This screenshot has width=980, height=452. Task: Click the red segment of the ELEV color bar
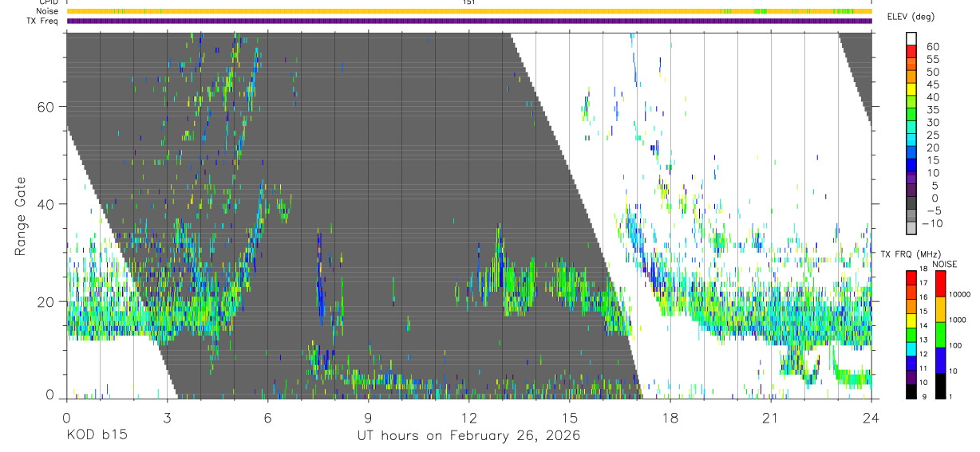point(911,50)
